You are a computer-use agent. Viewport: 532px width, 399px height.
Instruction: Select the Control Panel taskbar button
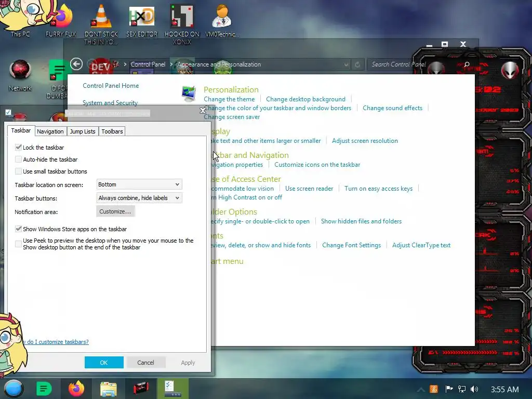172,389
